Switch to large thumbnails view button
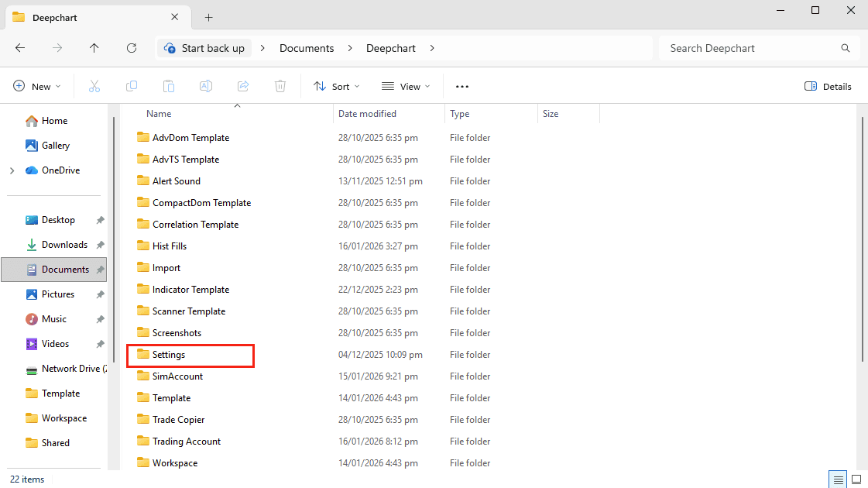Screen dimensions: 868x488 [x=856, y=479]
